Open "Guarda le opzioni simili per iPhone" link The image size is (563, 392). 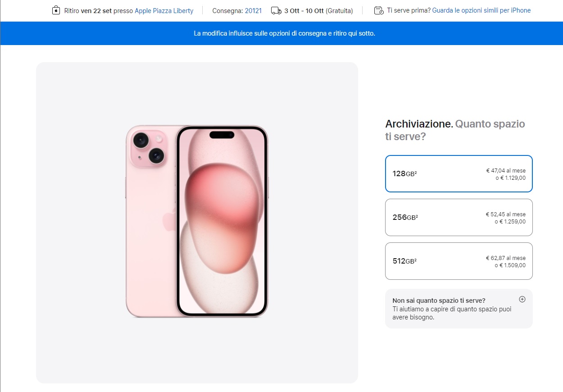pyautogui.click(x=481, y=10)
